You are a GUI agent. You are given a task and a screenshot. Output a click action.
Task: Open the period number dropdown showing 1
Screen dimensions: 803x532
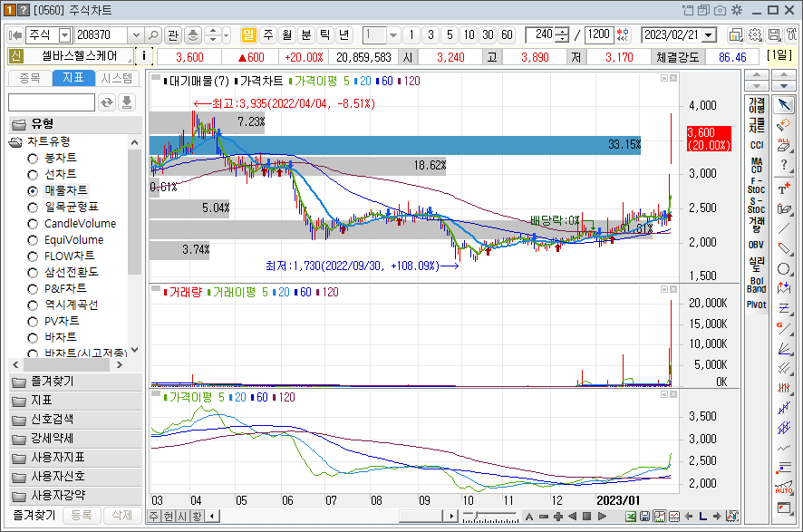tap(392, 34)
